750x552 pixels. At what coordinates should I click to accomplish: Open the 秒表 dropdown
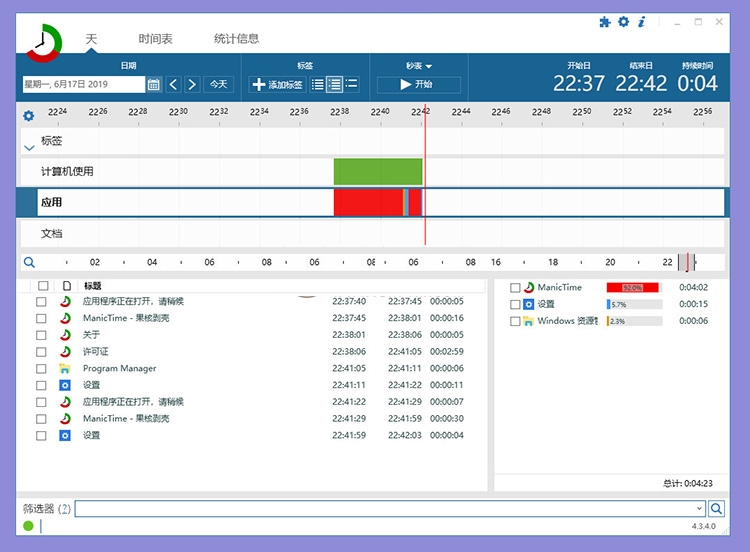pos(419,66)
